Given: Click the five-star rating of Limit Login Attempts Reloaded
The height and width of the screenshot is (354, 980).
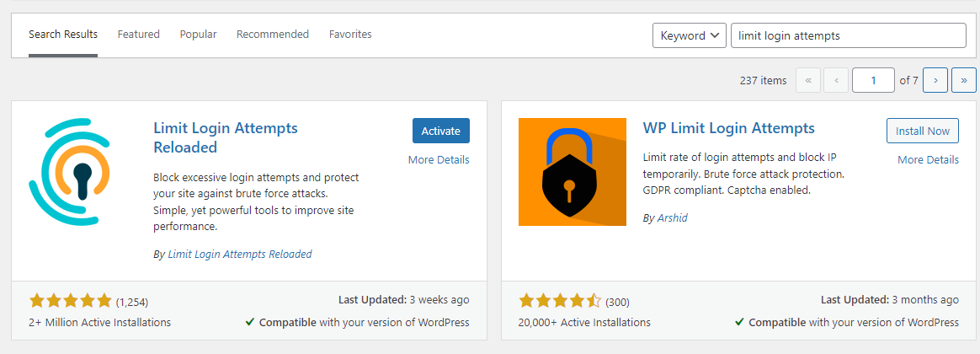Looking at the screenshot, I should (x=71, y=301).
